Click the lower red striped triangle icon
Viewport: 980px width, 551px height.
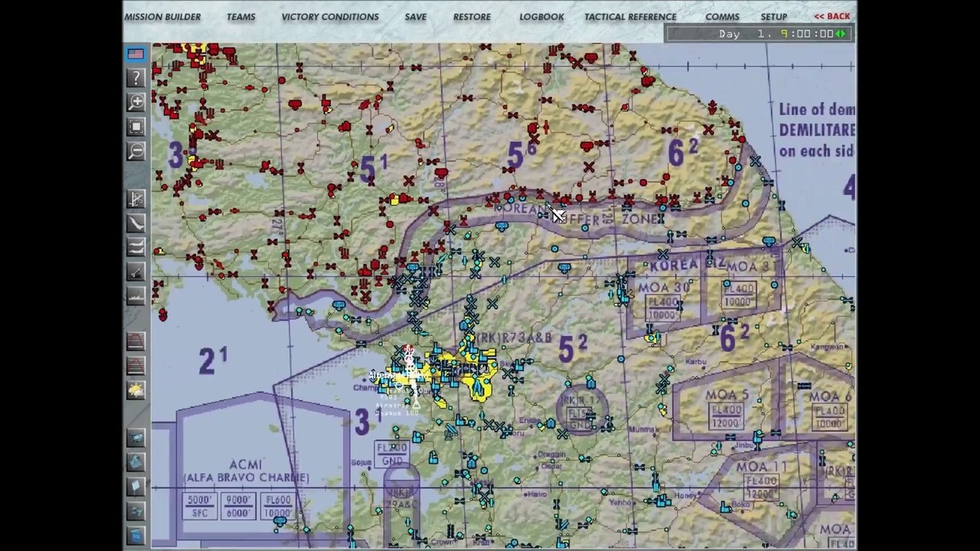[x=136, y=366]
